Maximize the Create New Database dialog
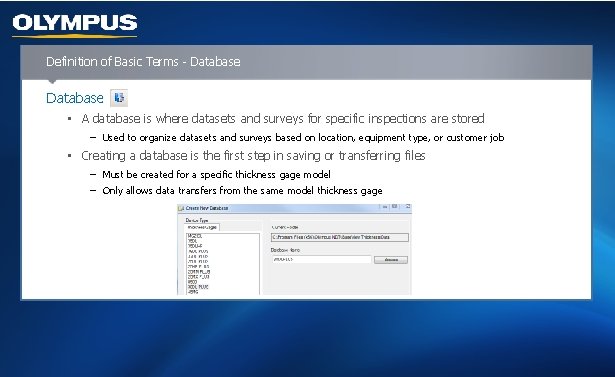This screenshot has width=615, height=377. click(x=395, y=207)
